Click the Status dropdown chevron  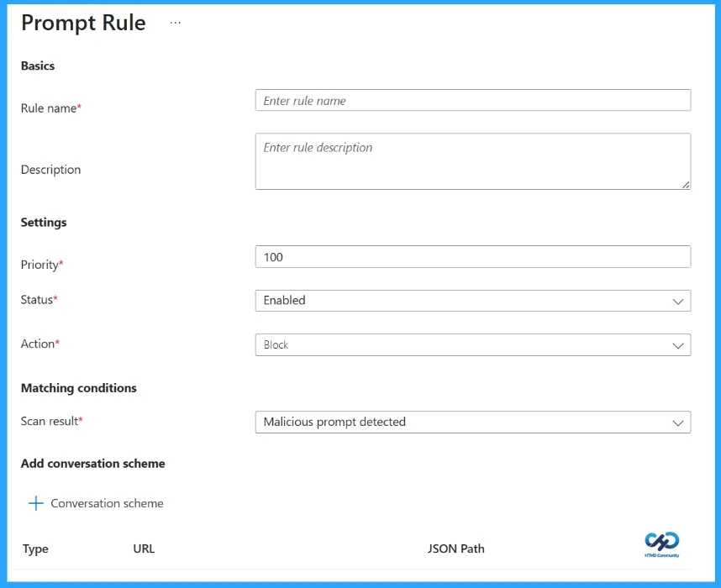pos(679,300)
